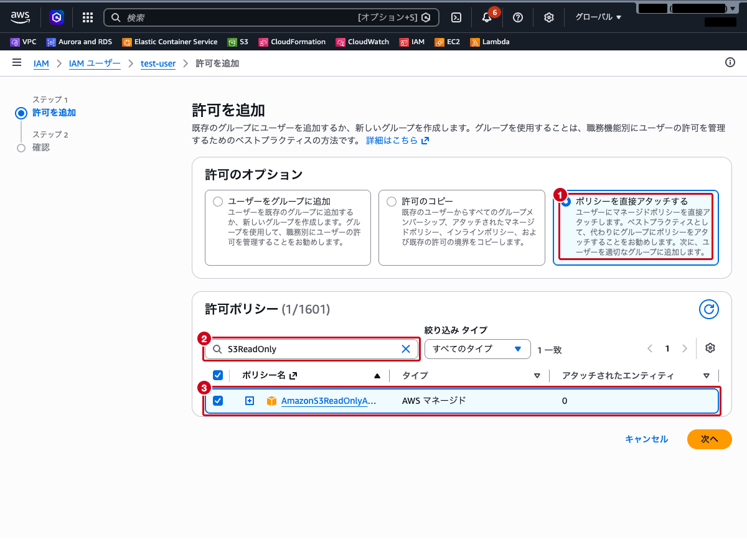
Task: Select ユーザーをグループに追加 option
Action: click(288, 228)
